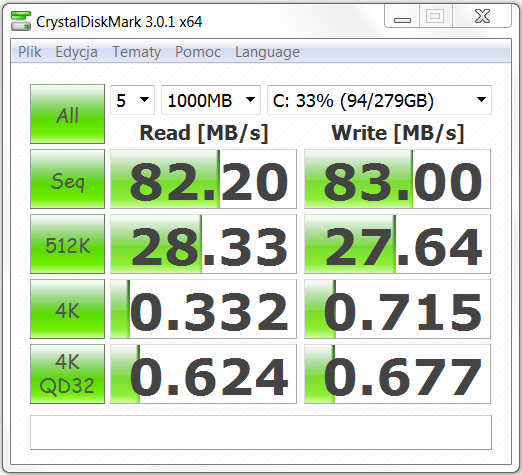Run the 4K random test

(x=67, y=309)
